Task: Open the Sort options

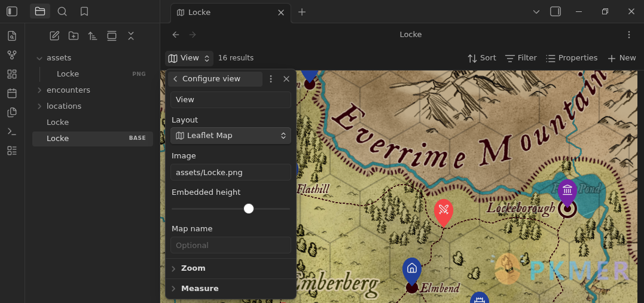Action: [x=482, y=59]
